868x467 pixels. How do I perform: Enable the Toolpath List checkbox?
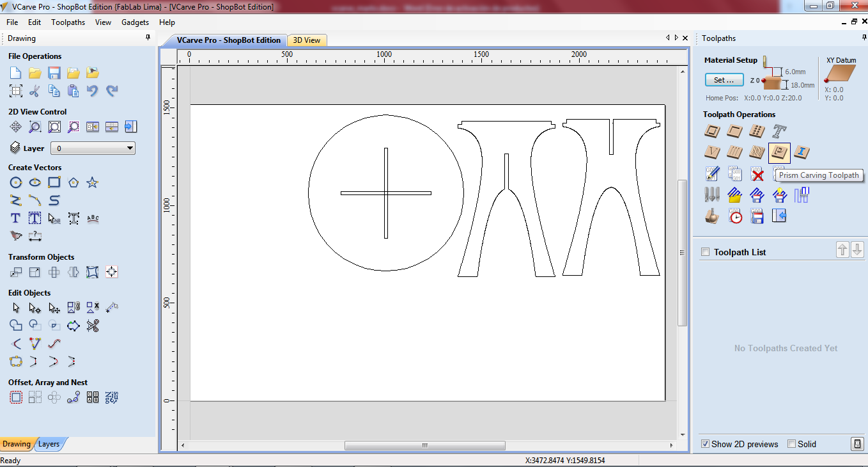706,252
